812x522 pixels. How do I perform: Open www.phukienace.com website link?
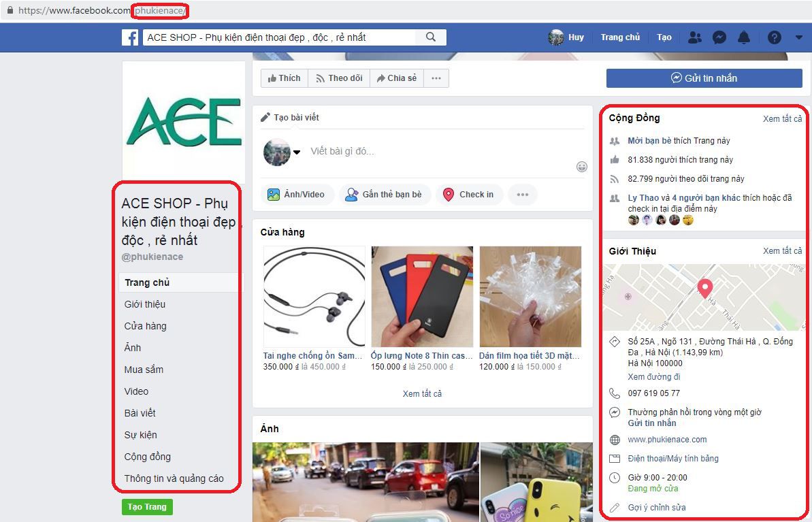tap(667, 440)
